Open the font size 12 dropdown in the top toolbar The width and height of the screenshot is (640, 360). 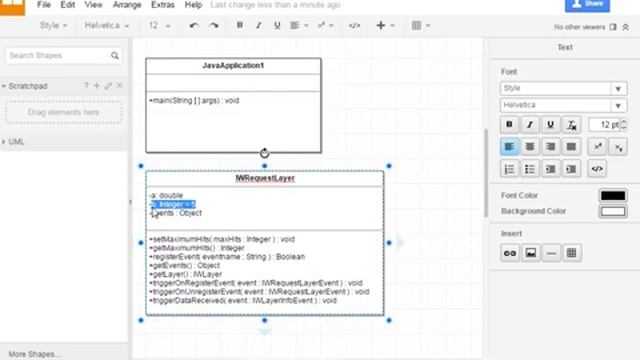coord(160,25)
